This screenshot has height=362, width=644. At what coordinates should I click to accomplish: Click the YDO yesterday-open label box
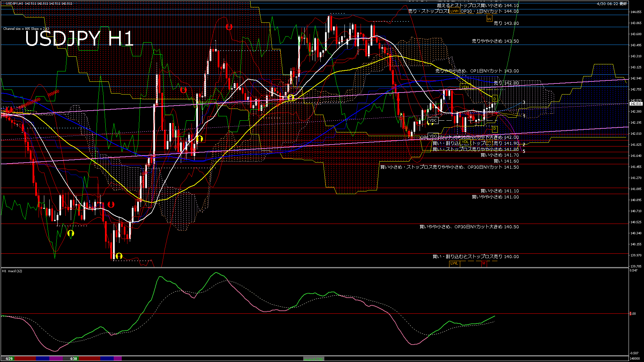point(433,136)
